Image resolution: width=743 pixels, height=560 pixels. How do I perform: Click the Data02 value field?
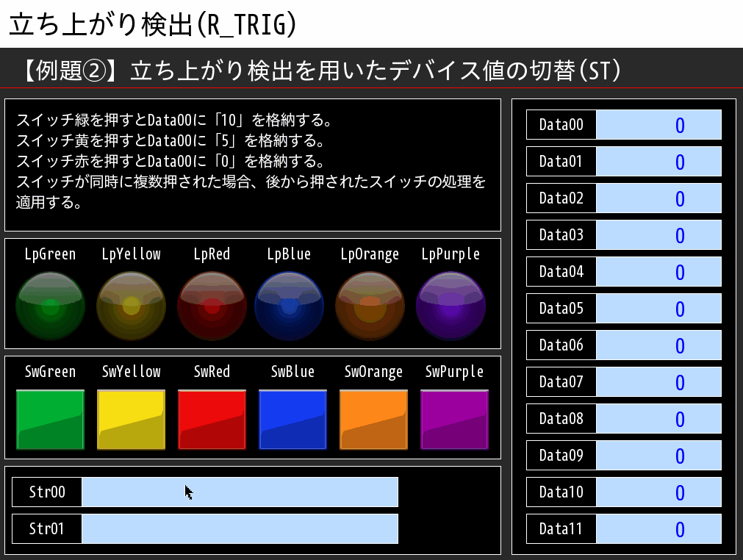658,198
